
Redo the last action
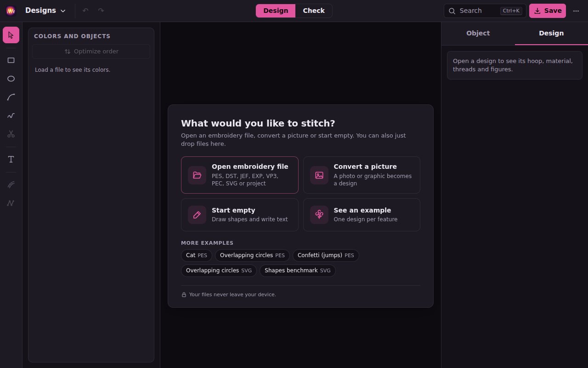coord(101,11)
